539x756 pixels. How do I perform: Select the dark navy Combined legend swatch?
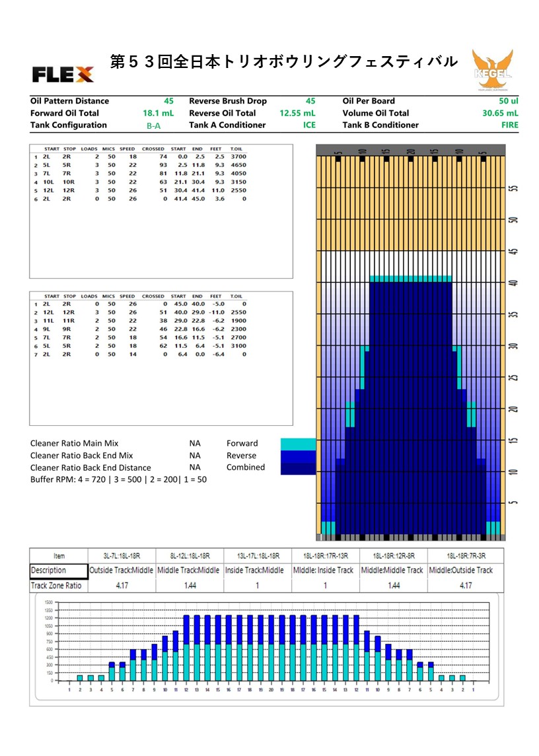tap(299, 467)
